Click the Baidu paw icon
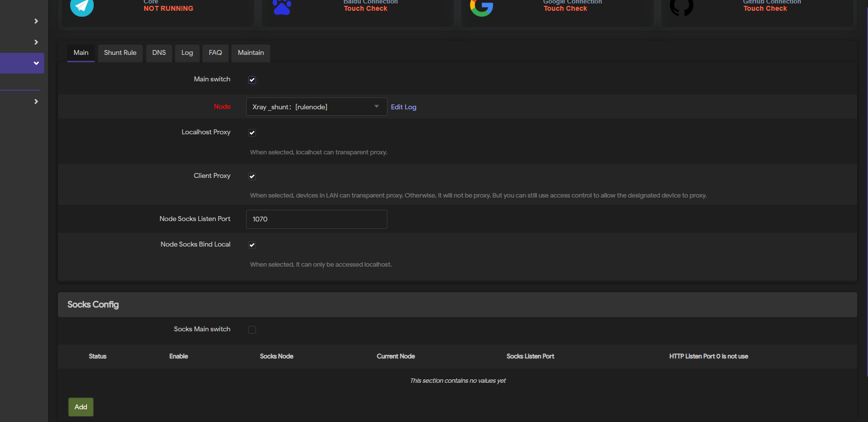Viewport: 868px width, 422px height. point(282,7)
